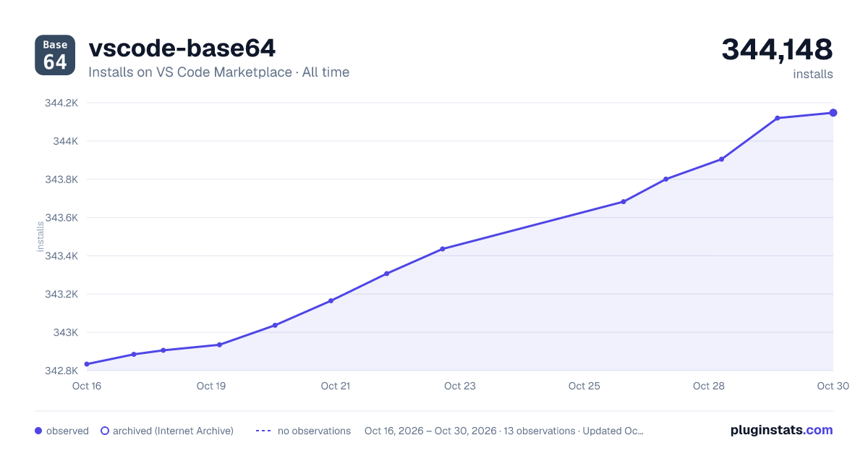The height and width of the screenshot is (456, 868).
Task: Click the data point at Oct 28 near 343.9K
Action: 722,159
